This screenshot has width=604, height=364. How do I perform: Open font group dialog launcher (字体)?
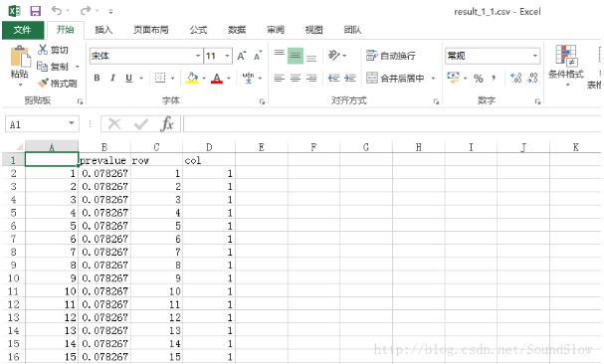point(262,101)
